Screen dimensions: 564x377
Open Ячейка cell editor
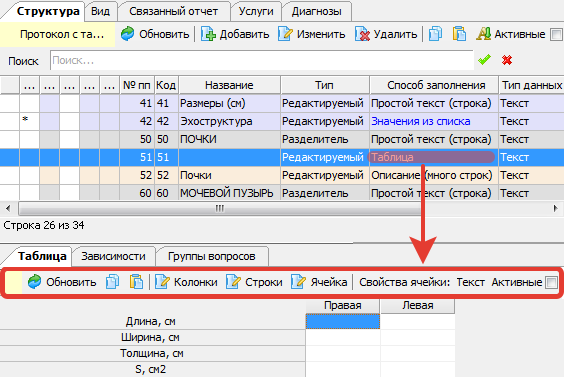pos(319,282)
